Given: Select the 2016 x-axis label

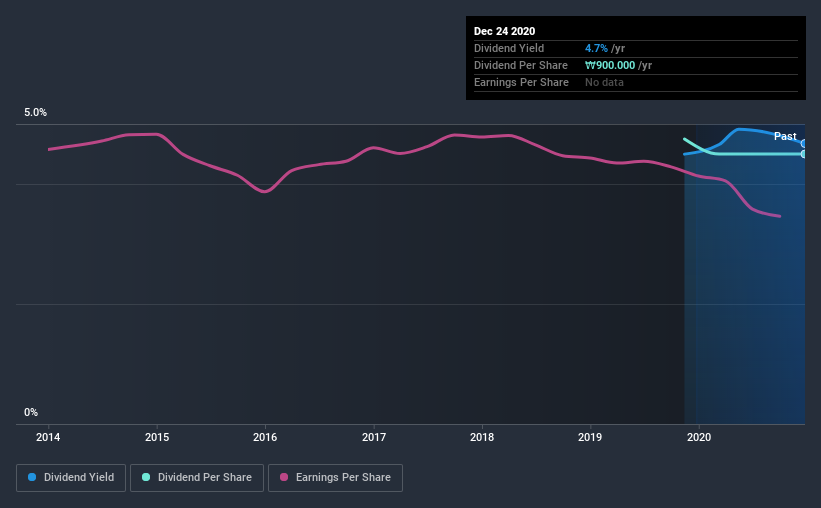Looking at the screenshot, I should click(265, 437).
